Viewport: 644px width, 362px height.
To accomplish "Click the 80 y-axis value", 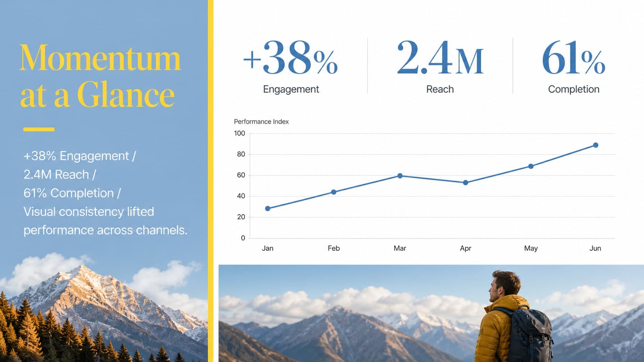I will (x=241, y=154).
